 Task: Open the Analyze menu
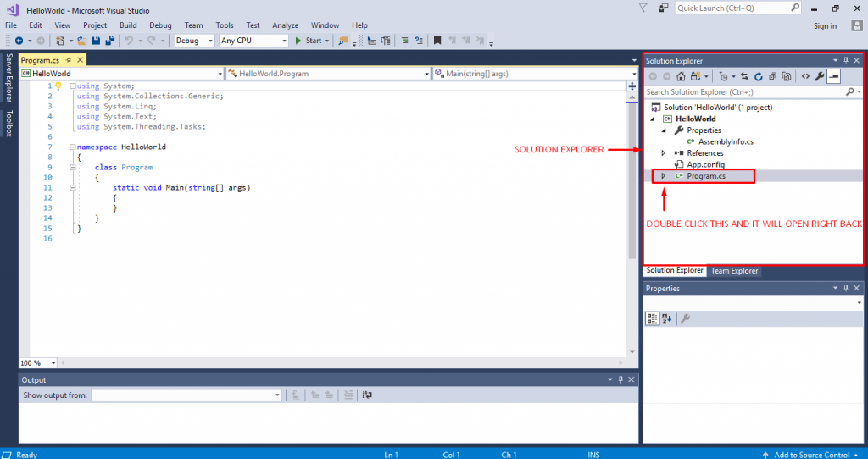click(285, 25)
